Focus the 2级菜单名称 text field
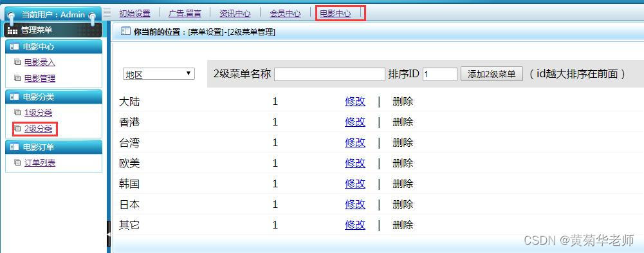This screenshot has width=644, height=253. pyautogui.click(x=329, y=74)
